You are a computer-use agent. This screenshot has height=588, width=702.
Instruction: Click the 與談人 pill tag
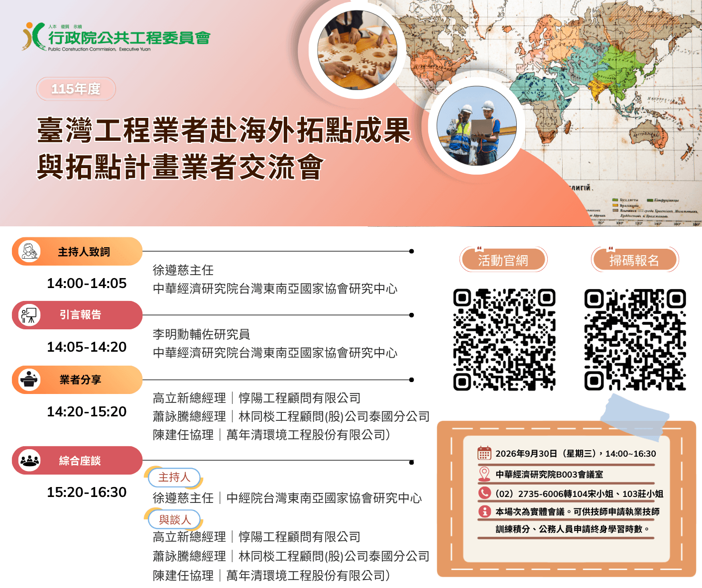click(174, 520)
